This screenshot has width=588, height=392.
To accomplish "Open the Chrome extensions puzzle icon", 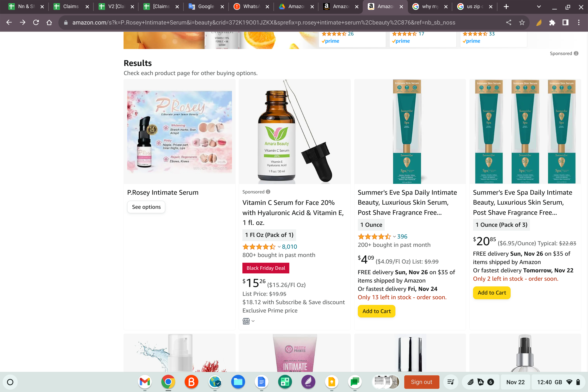I will (x=552, y=22).
